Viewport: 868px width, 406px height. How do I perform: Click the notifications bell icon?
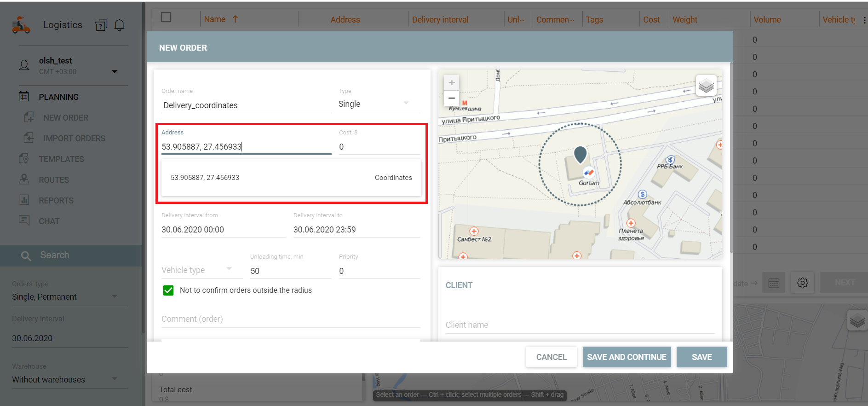119,25
